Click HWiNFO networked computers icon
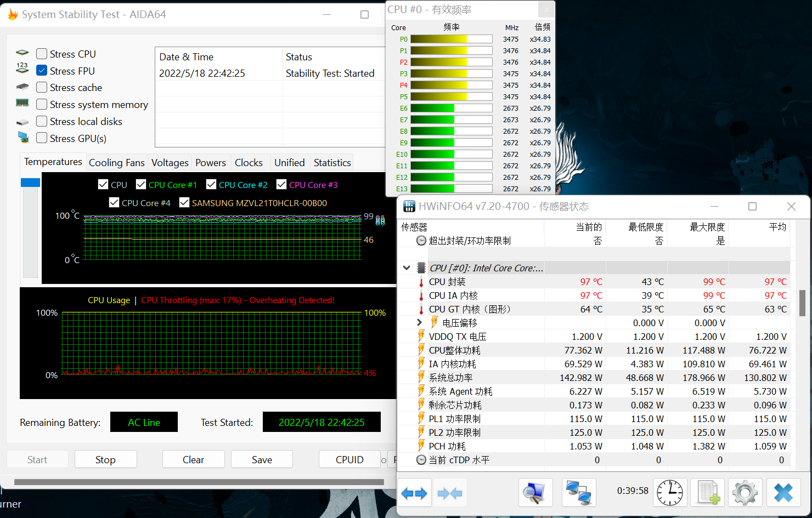Image resolution: width=812 pixels, height=518 pixels. (579, 492)
